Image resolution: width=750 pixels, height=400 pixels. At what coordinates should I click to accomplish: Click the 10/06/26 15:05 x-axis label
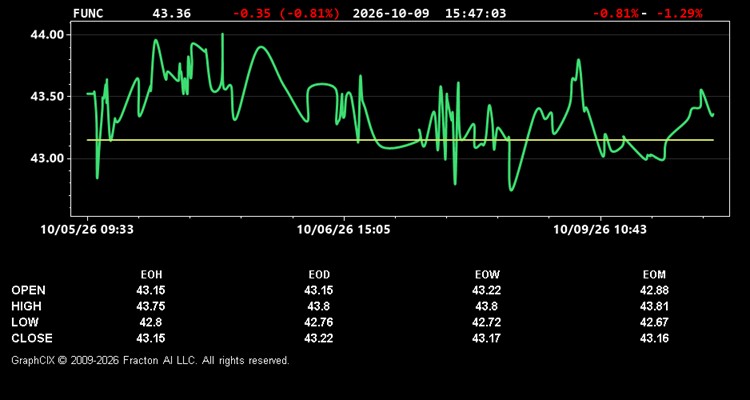tap(343, 230)
